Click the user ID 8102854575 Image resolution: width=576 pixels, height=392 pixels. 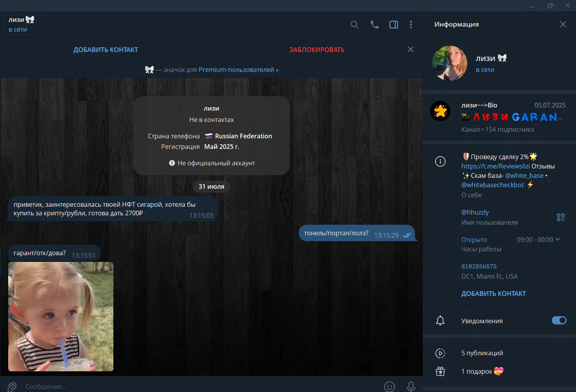point(479,267)
